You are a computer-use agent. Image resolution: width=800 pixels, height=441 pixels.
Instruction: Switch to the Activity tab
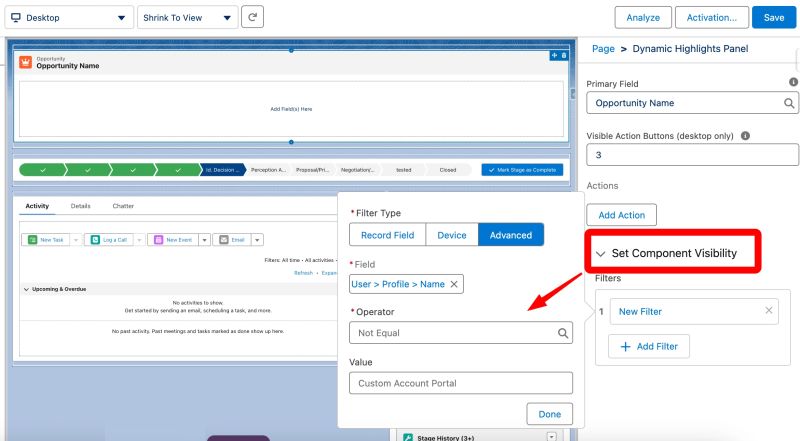click(x=37, y=206)
